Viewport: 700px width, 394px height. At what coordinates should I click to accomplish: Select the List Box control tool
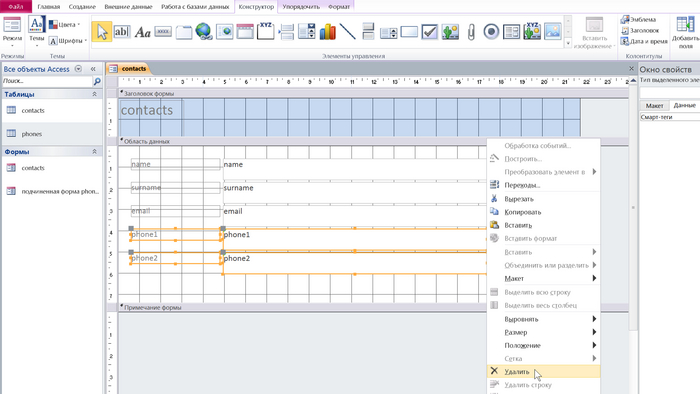coord(388,32)
